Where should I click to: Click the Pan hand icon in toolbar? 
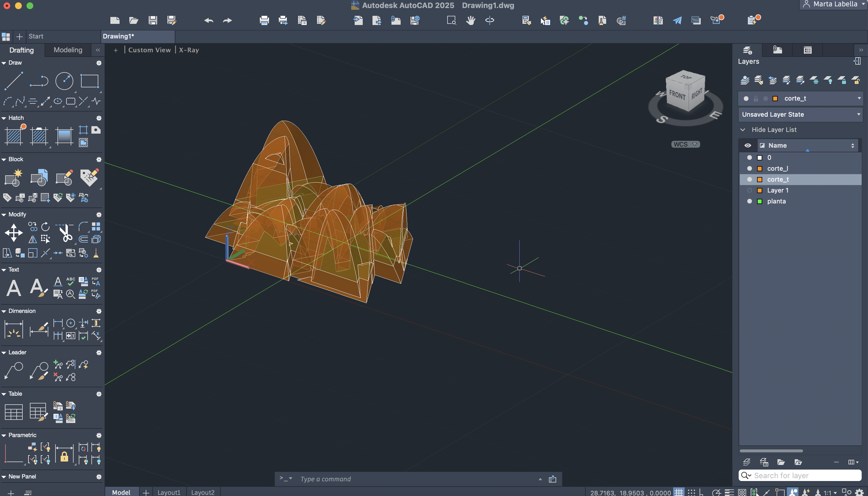point(471,20)
